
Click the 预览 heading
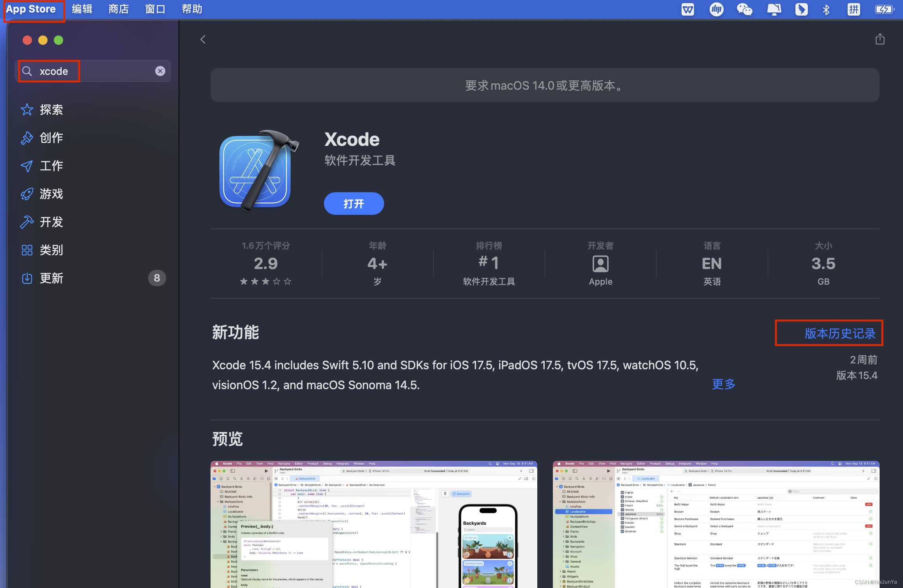pos(227,439)
